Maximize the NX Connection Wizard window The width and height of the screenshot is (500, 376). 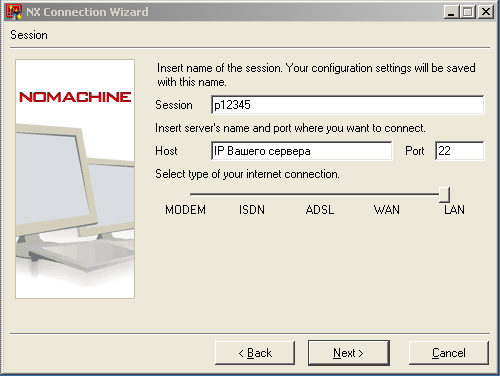click(468, 12)
